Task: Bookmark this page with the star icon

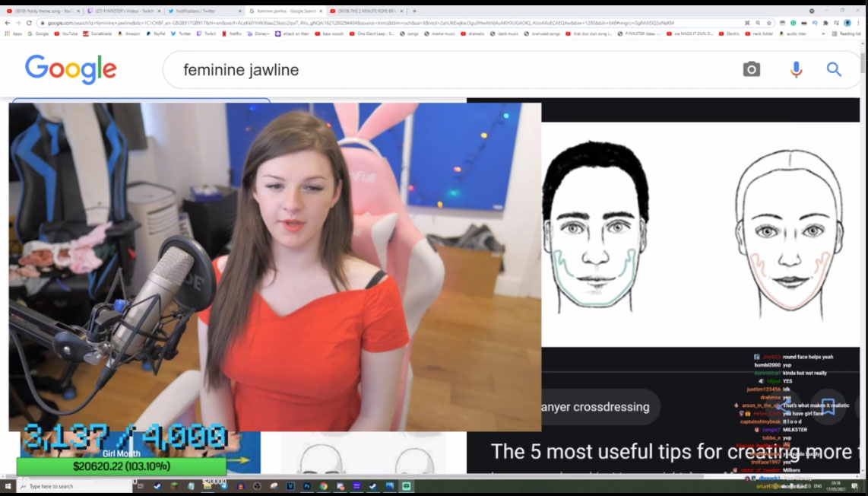Action: click(x=769, y=24)
